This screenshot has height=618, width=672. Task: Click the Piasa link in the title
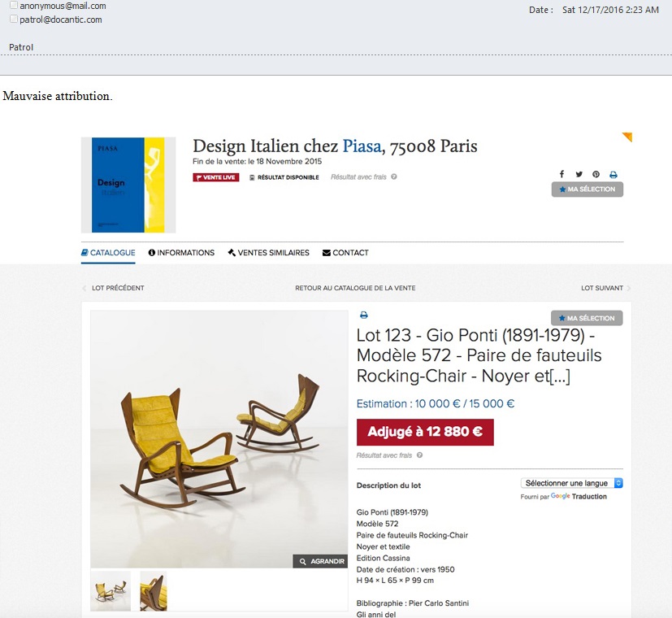click(x=362, y=146)
